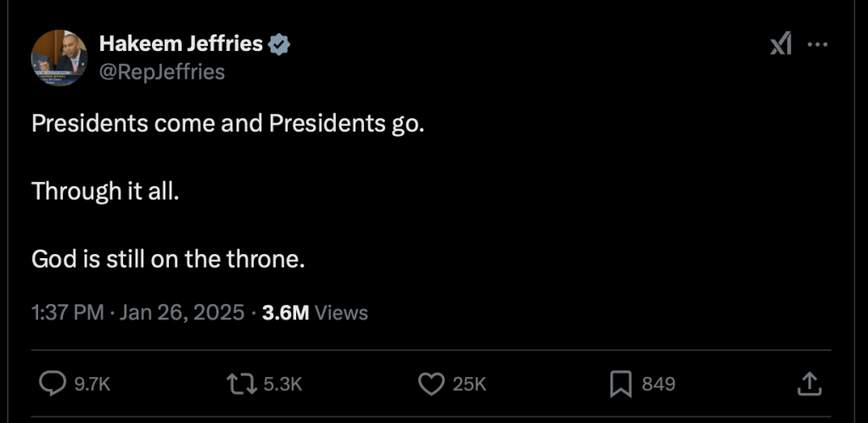This screenshot has width=868, height=423.
Task: Open the share icon menu
Action: [809, 384]
